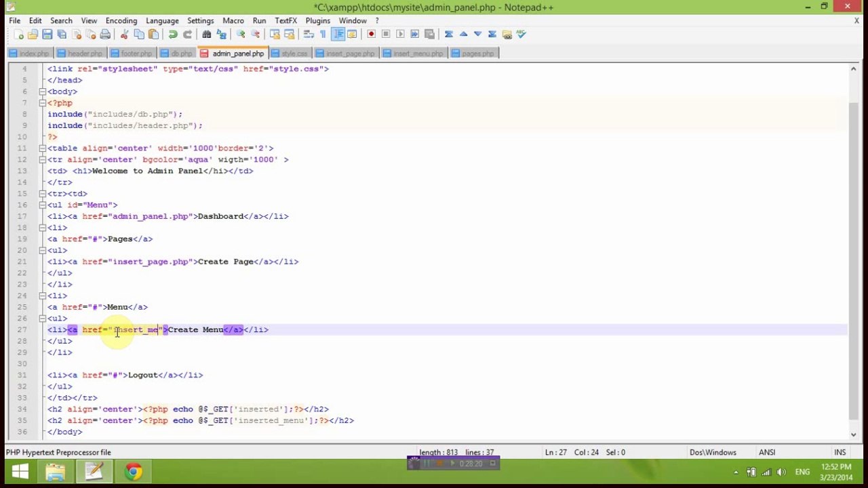This screenshot has width=868, height=488.
Task: Click the spell-check ABC toolbar icon
Action: [x=521, y=34]
